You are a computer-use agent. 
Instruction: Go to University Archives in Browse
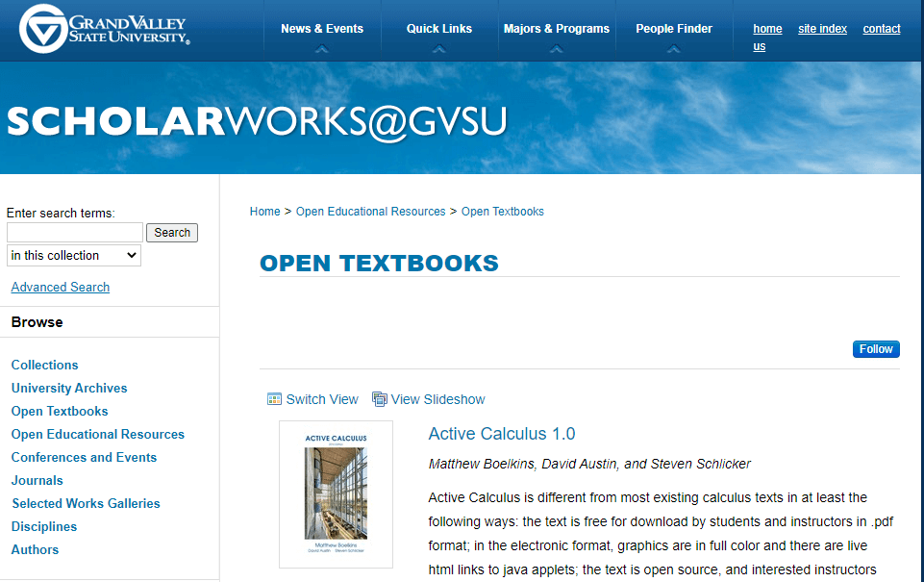(69, 388)
